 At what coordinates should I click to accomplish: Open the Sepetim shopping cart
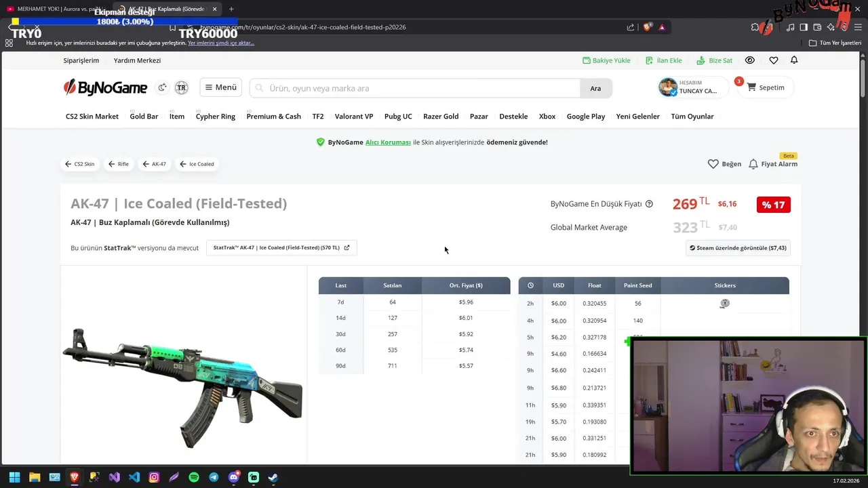(766, 87)
